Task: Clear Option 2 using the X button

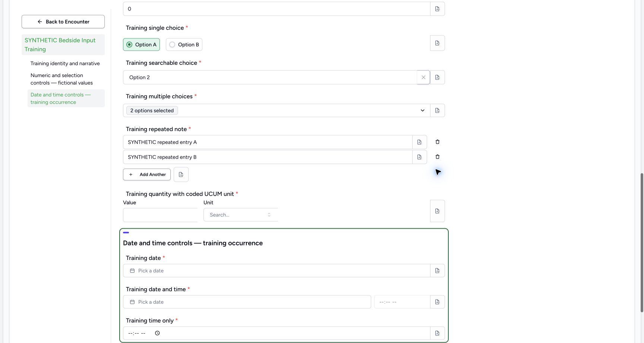Action: coord(423,77)
